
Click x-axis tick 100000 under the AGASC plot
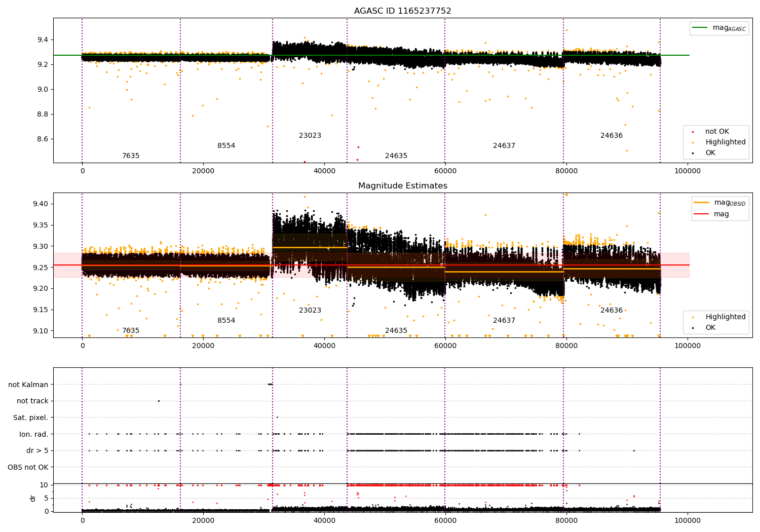coord(688,171)
